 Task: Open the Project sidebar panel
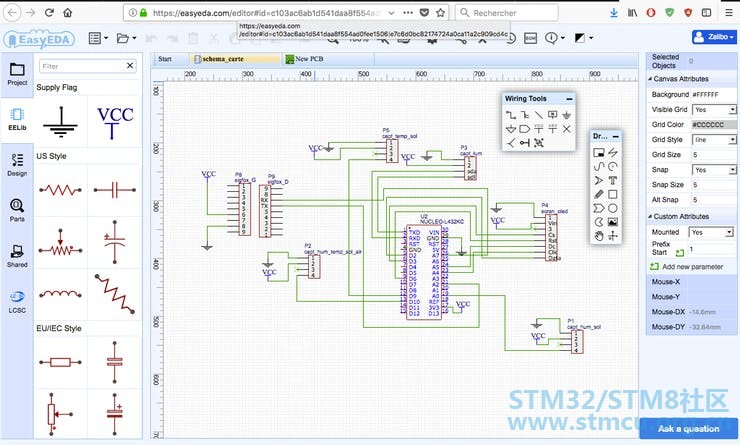(x=17, y=75)
